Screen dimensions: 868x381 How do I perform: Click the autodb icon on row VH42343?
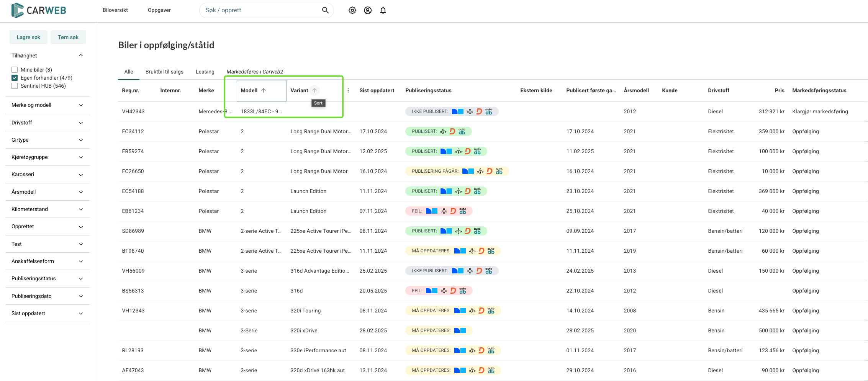[489, 111]
